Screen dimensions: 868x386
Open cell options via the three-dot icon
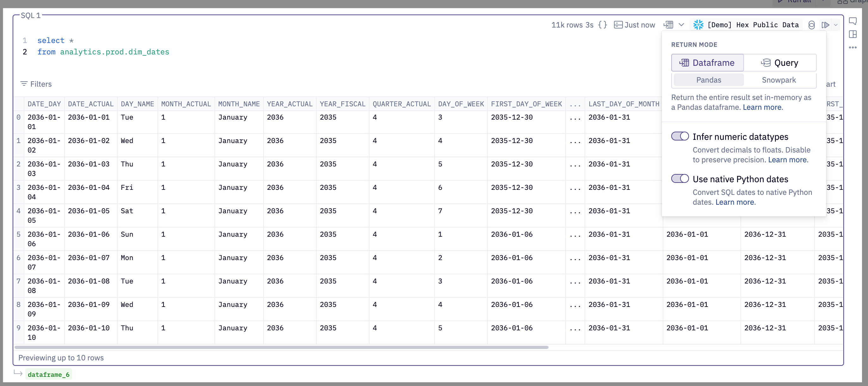point(853,47)
